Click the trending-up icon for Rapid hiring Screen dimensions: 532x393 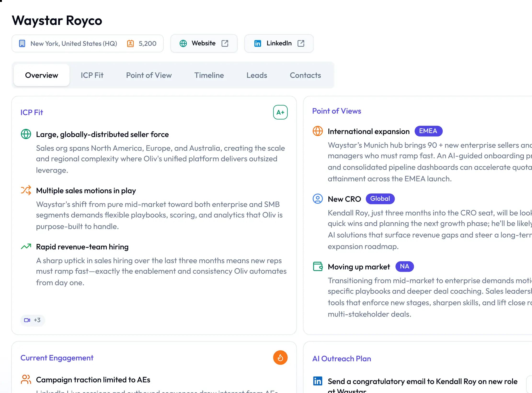pos(26,246)
